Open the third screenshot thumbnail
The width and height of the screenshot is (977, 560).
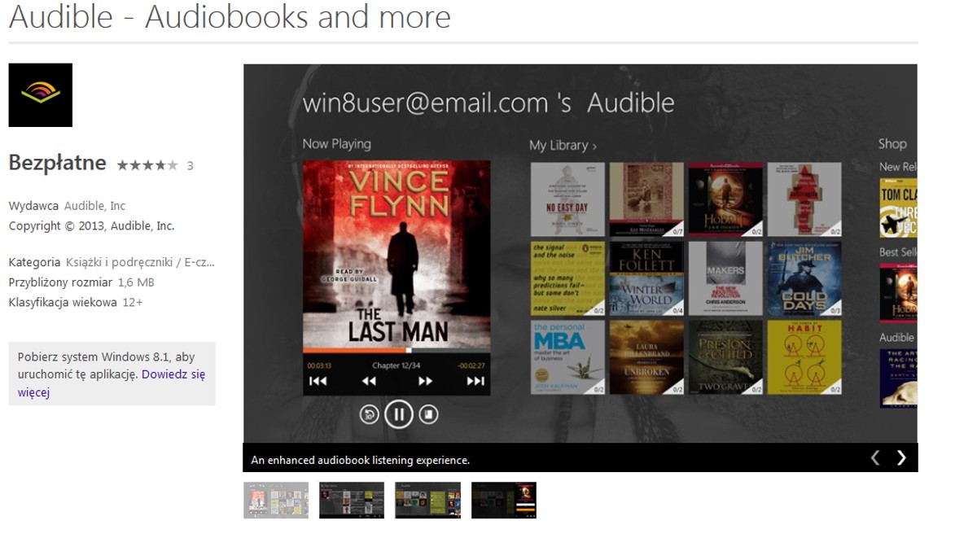coord(427,500)
